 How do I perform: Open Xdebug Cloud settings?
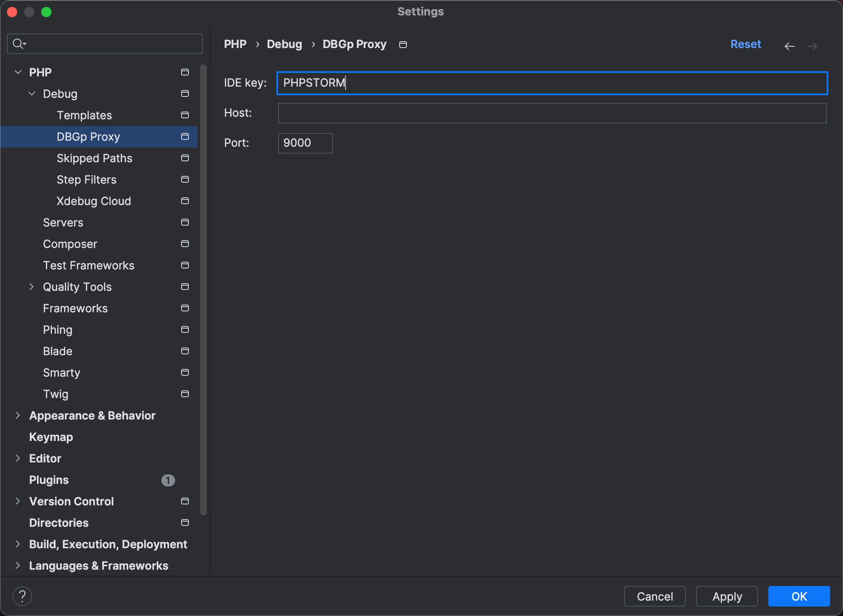coord(94,201)
